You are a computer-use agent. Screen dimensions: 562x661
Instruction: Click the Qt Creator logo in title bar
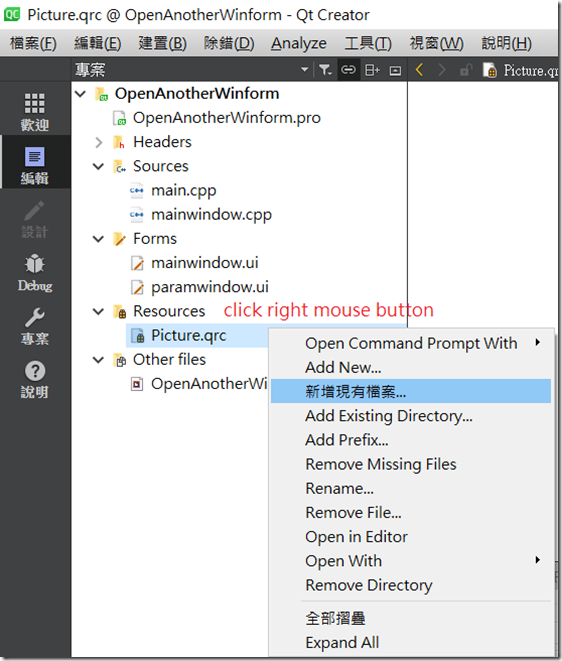coord(12,14)
